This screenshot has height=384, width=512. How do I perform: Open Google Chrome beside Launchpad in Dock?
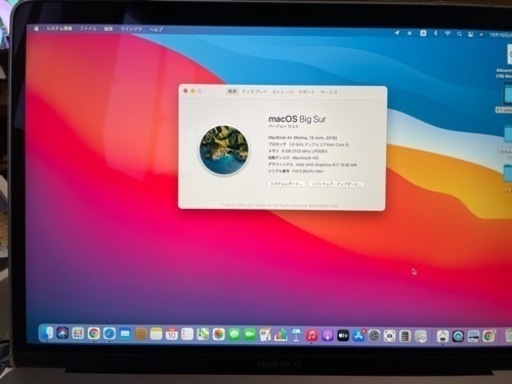coord(94,333)
